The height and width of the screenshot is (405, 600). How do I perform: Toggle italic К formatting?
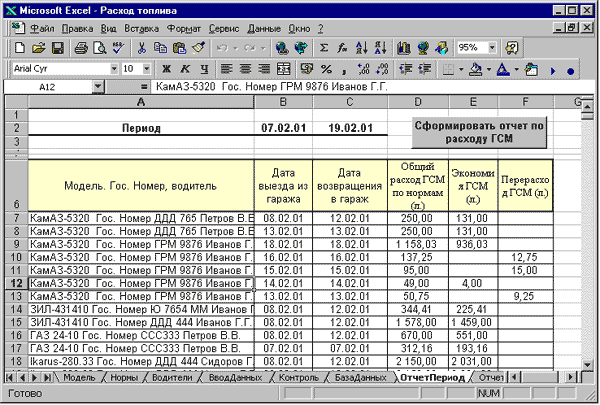tap(185, 69)
